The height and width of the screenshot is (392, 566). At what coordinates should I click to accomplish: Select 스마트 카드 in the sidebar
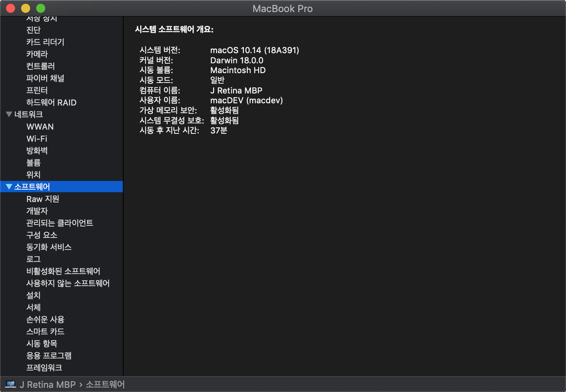[45, 332]
